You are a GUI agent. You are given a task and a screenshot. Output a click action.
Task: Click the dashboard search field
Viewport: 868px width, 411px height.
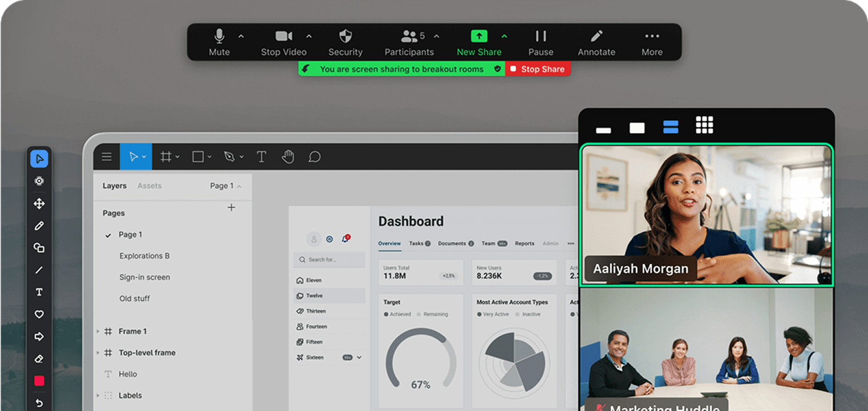coord(329,260)
